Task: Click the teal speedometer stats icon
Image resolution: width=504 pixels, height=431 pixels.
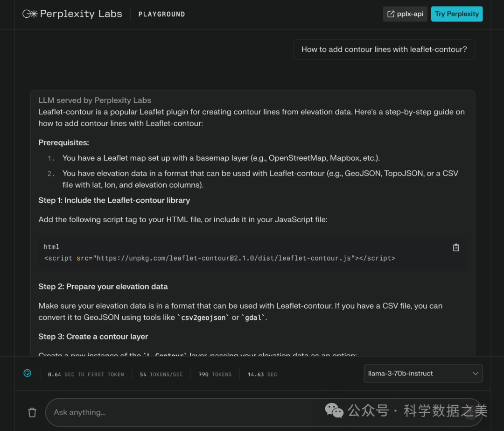Action: 28,373
